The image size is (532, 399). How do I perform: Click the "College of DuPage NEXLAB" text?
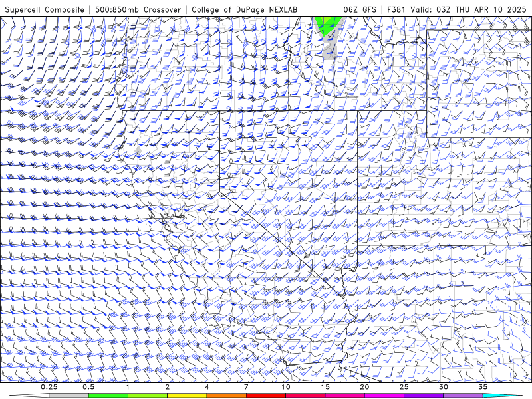tap(244, 9)
